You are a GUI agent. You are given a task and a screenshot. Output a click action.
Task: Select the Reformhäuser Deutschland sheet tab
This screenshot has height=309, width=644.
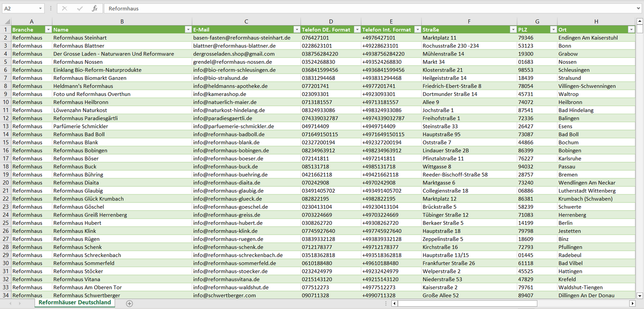coord(74,303)
